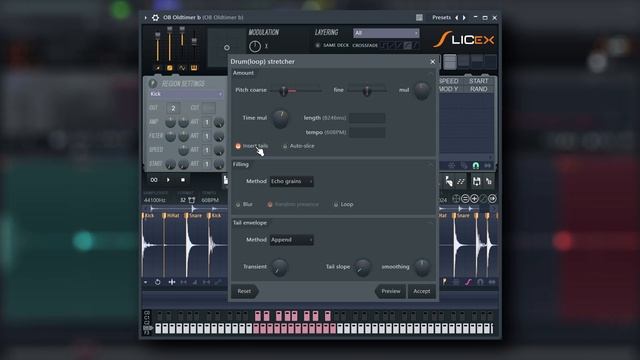The width and height of the screenshot is (640, 360).
Task: Toggle the Random presence option
Action: point(293,204)
